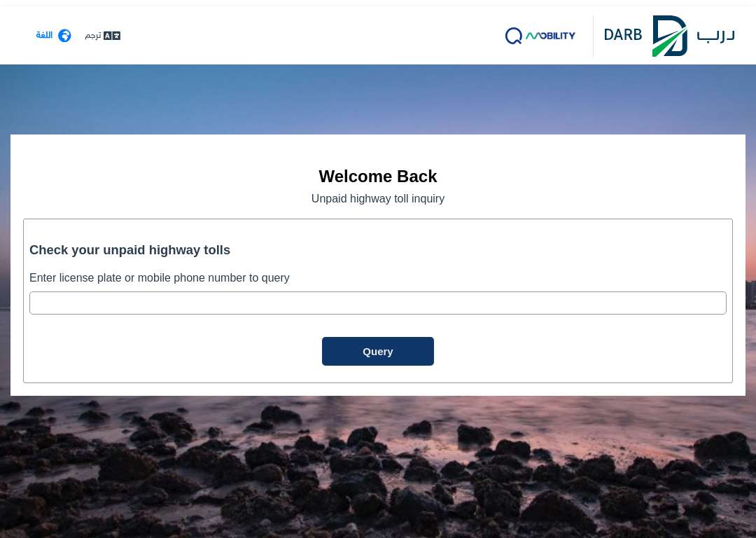Click the Arabic درب wordmark logo
The height and width of the screenshot is (538, 756).
[x=715, y=36]
